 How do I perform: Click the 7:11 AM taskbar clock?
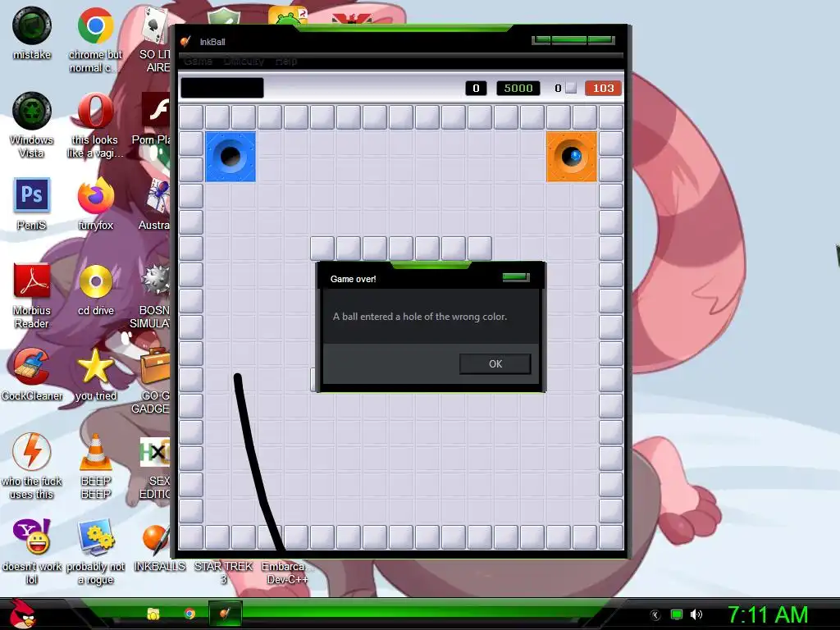tap(768, 615)
